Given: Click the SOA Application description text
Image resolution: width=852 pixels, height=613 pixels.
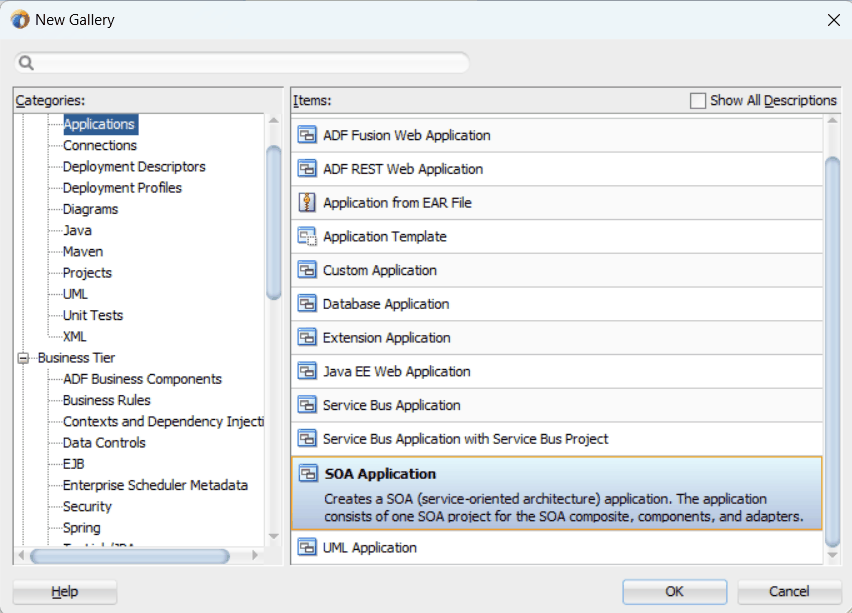Looking at the screenshot, I should coord(563,507).
